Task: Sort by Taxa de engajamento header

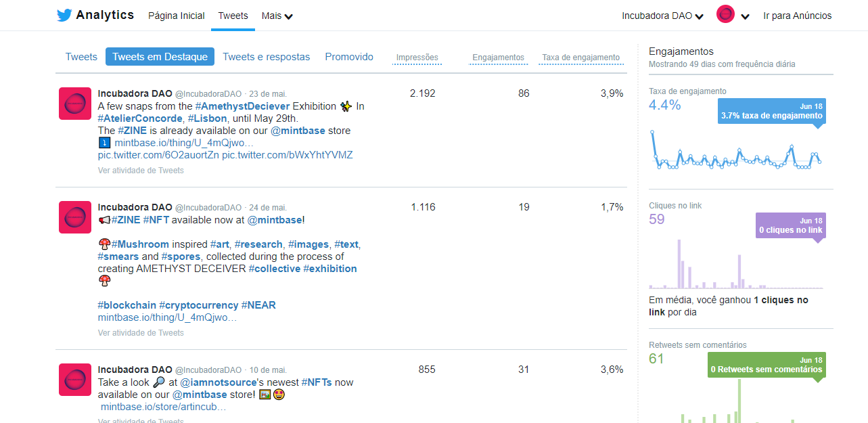Action: 580,58
